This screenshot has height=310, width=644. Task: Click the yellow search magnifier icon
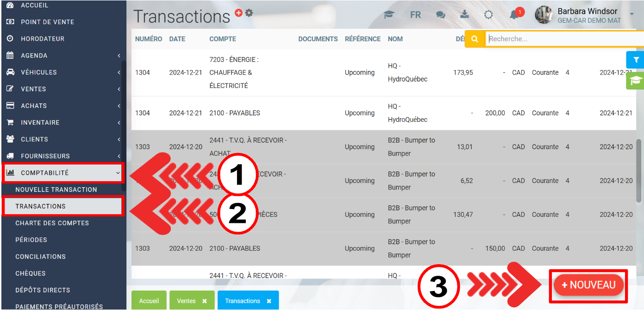point(475,39)
